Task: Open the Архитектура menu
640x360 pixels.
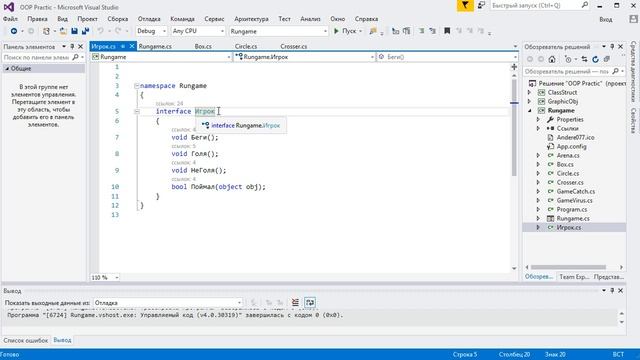Action: pyautogui.click(x=251, y=19)
